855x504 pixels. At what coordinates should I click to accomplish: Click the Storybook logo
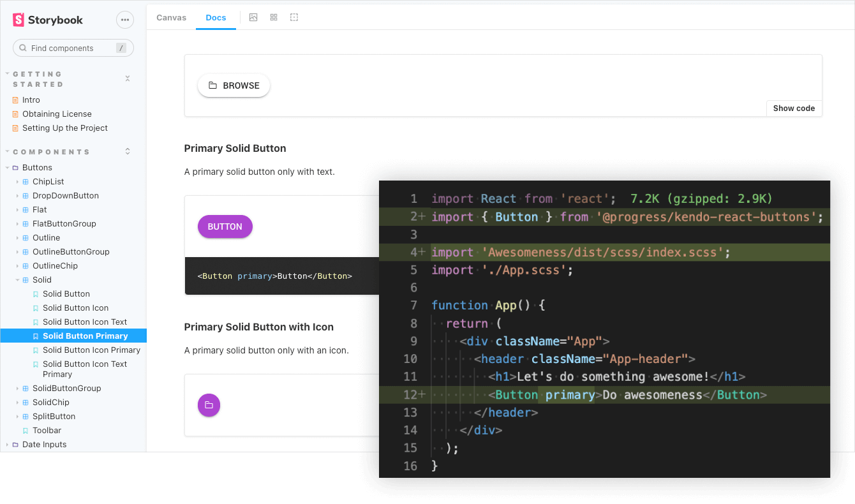pos(48,20)
